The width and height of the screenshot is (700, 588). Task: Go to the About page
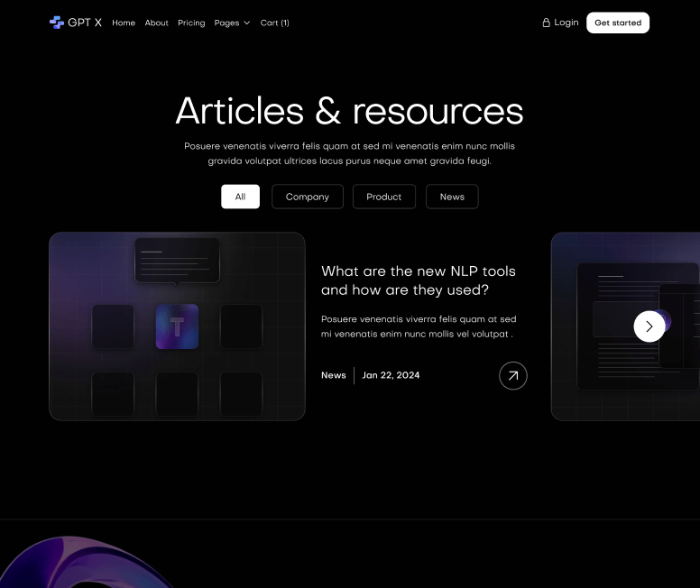pyautogui.click(x=156, y=23)
